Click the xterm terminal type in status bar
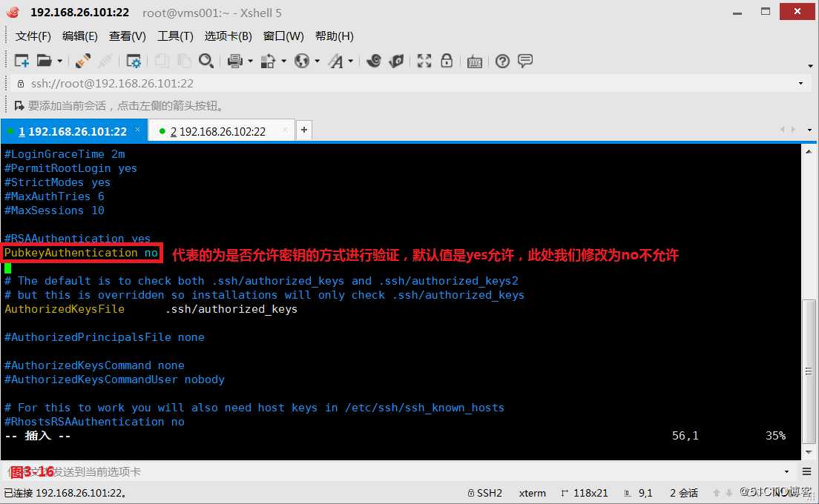This screenshot has width=819, height=504. pos(532,492)
